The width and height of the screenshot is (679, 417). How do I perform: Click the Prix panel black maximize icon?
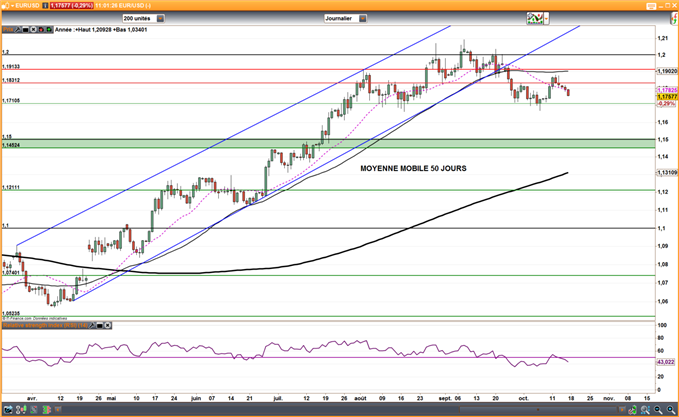[26, 29]
